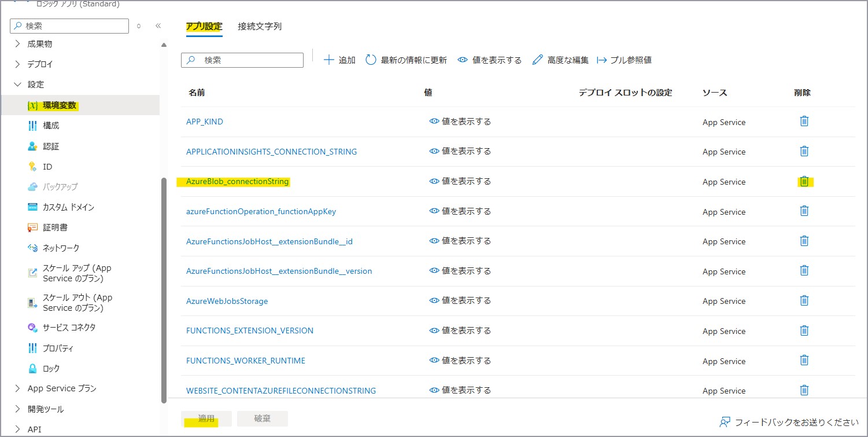Show value of AzureFunctionsJobHost__extensionBundle__version

460,271
